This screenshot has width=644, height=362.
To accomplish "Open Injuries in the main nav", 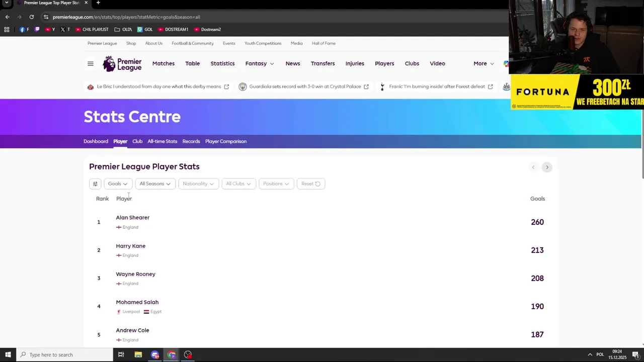I will (355, 64).
